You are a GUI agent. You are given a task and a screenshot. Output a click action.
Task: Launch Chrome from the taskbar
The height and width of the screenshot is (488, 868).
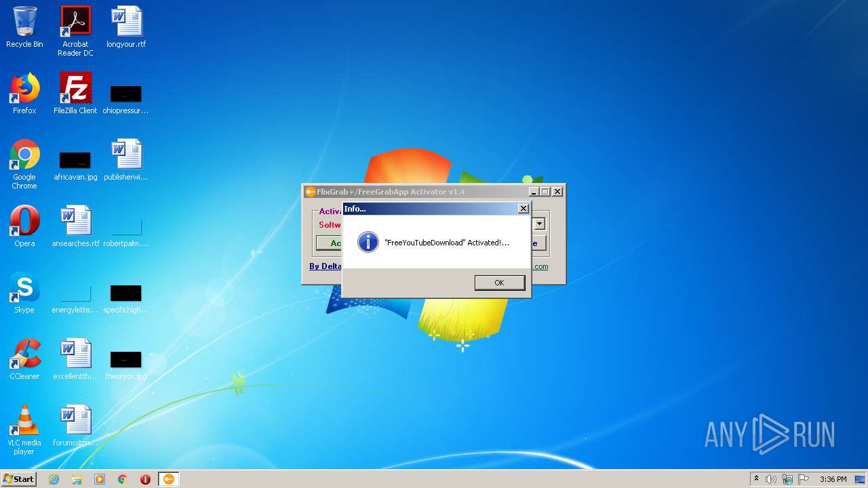click(123, 479)
